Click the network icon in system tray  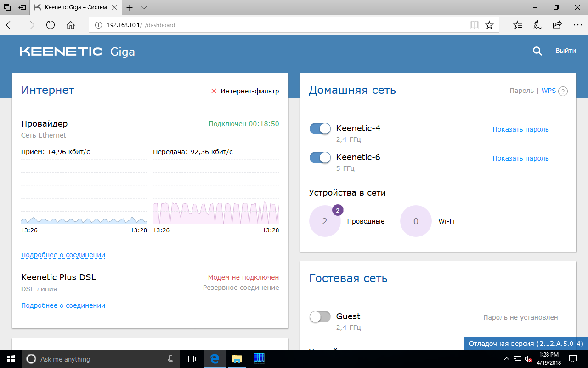(x=518, y=359)
